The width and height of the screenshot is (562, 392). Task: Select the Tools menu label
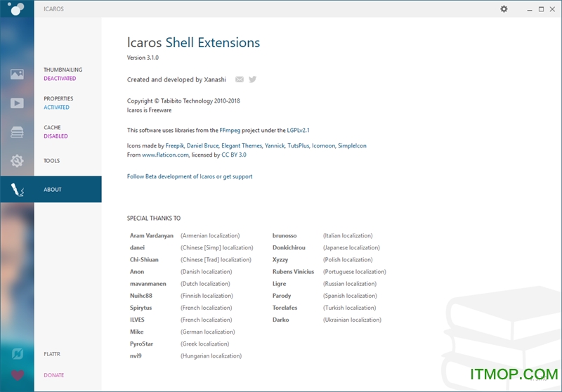click(52, 161)
